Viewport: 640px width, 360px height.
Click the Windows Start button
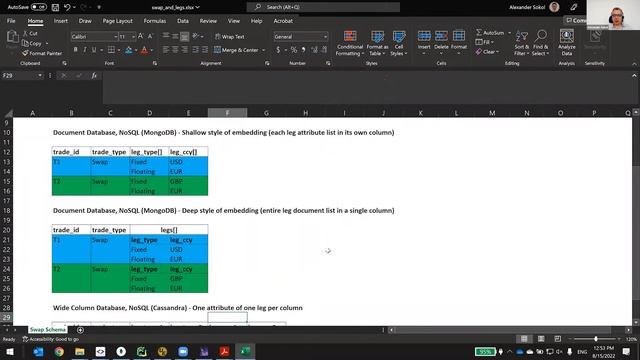pos(10,351)
